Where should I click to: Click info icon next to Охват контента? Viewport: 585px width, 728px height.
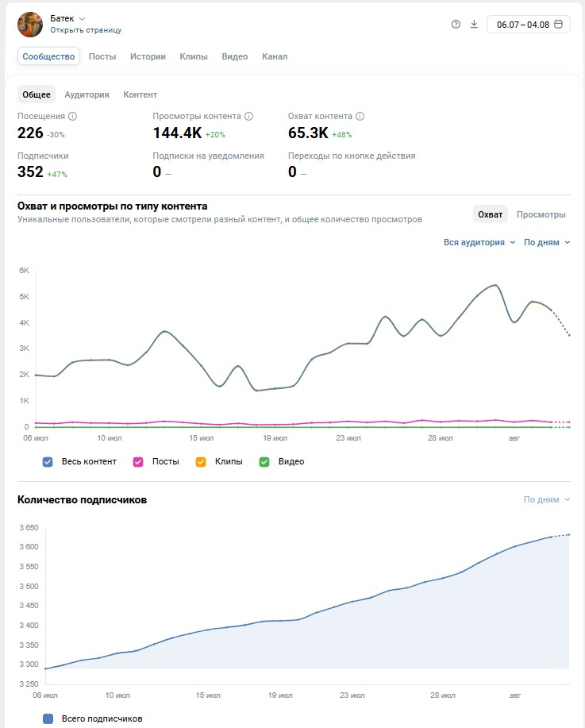(360, 116)
